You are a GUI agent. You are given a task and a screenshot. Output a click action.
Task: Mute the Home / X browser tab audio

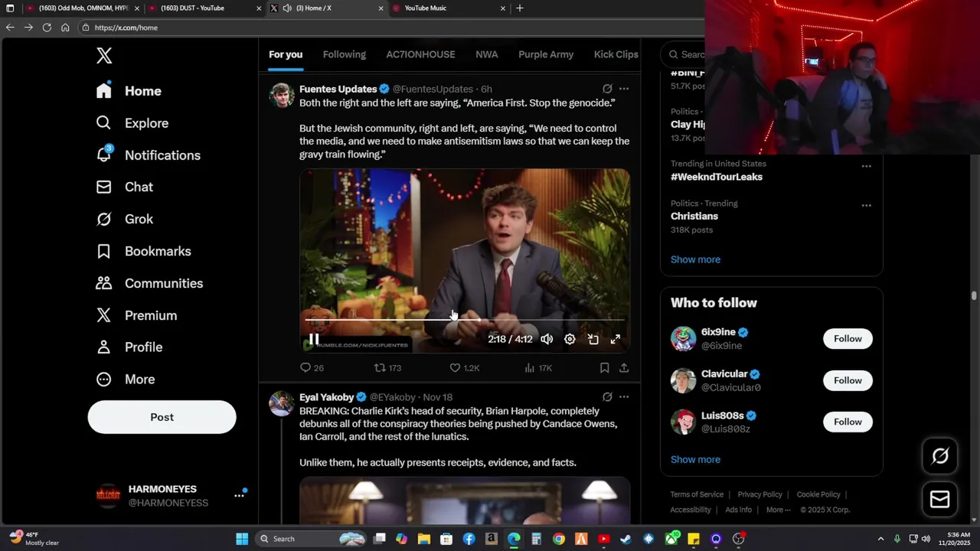[287, 8]
